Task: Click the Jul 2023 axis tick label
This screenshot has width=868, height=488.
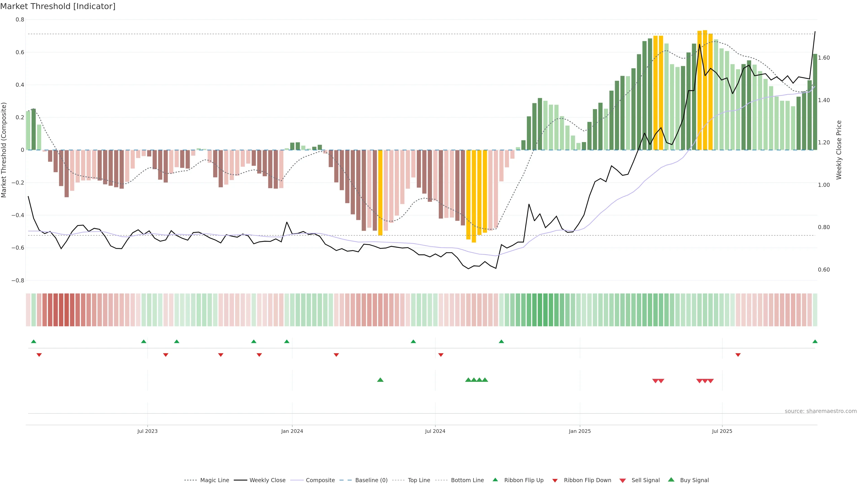Action: coord(147,431)
